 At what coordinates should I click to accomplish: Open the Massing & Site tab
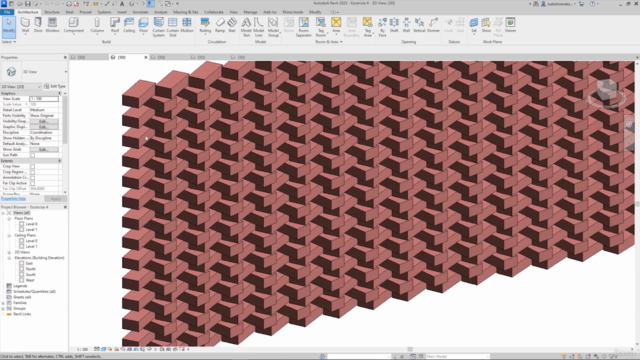click(x=186, y=12)
